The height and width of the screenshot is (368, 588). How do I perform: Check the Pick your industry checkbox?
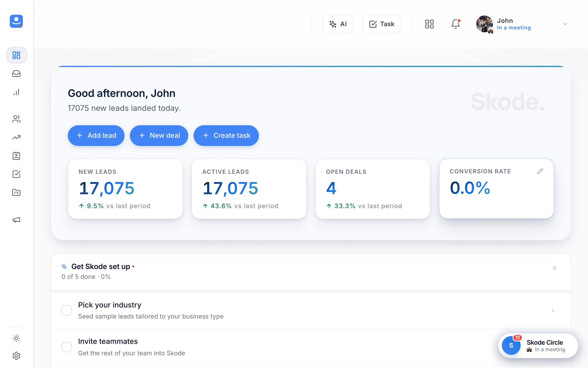coord(67,310)
